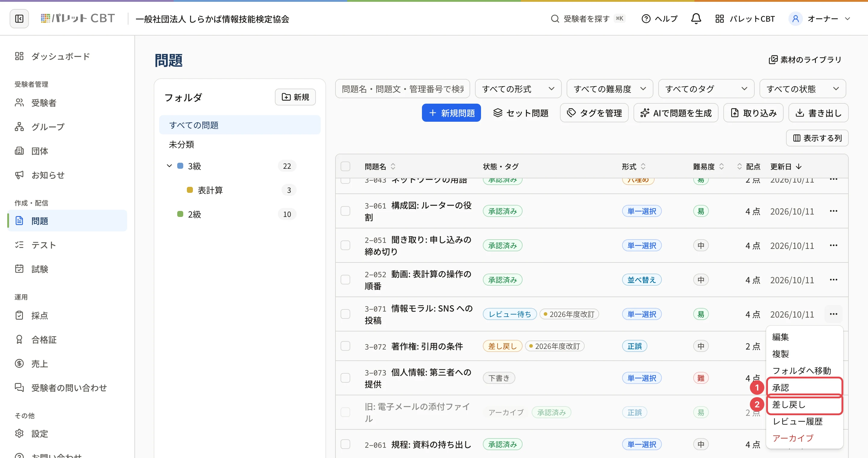Open 売上 sales page

pyautogui.click(x=68, y=364)
